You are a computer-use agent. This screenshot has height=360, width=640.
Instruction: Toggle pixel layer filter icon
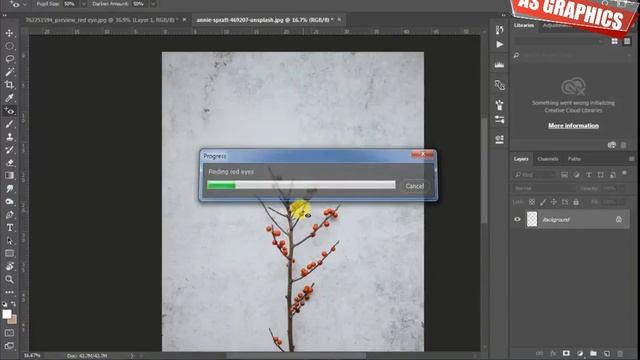pyautogui.click(x=564, y=175)
